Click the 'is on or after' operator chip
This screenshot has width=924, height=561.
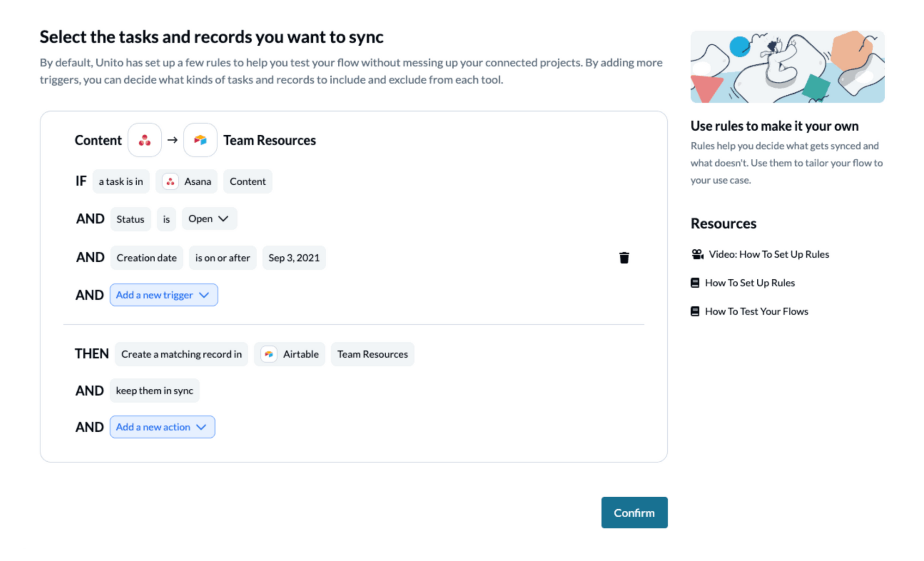coord(223,258)
